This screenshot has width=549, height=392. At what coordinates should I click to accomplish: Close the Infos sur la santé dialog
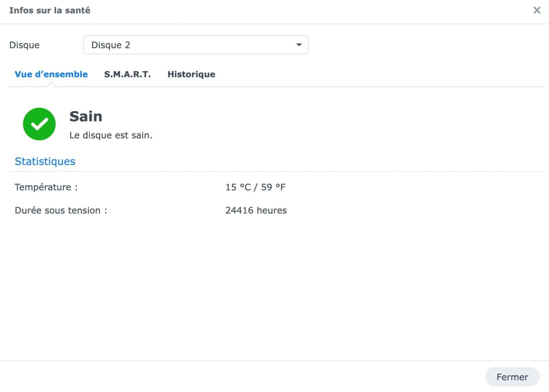[537, 10]
